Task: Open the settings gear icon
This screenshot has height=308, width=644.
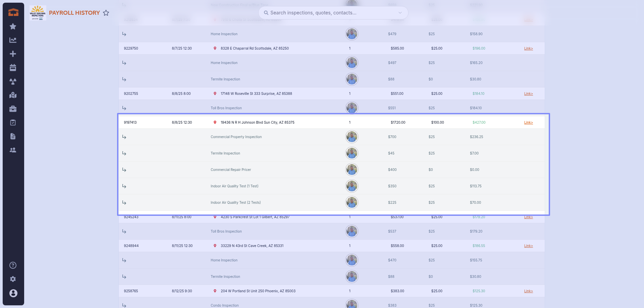Action: coord(13,279)
